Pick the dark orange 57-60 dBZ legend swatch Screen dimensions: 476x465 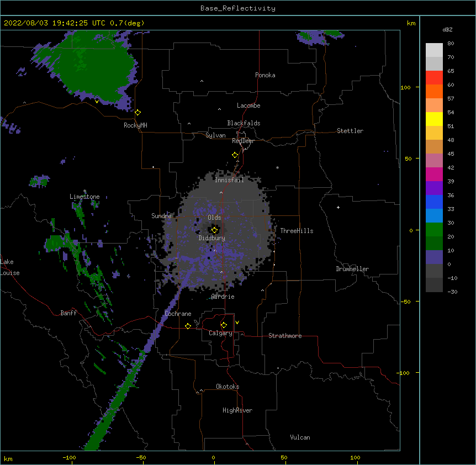click(x=434, y=91)
